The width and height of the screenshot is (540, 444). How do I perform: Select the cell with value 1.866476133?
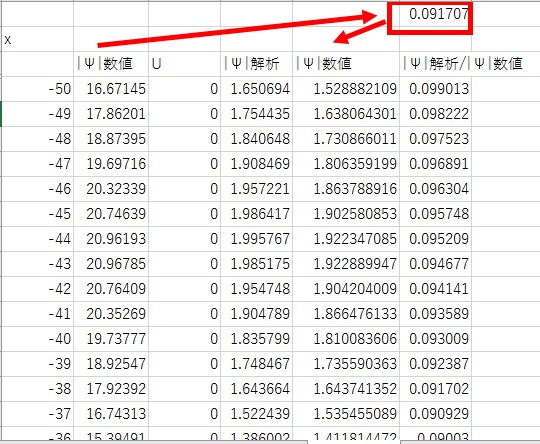(x=346, y=314)
